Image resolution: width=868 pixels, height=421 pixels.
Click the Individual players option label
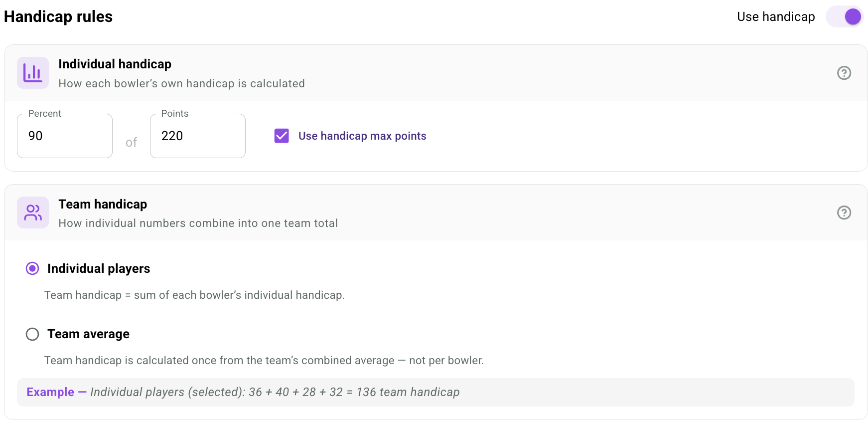(99, 268)
